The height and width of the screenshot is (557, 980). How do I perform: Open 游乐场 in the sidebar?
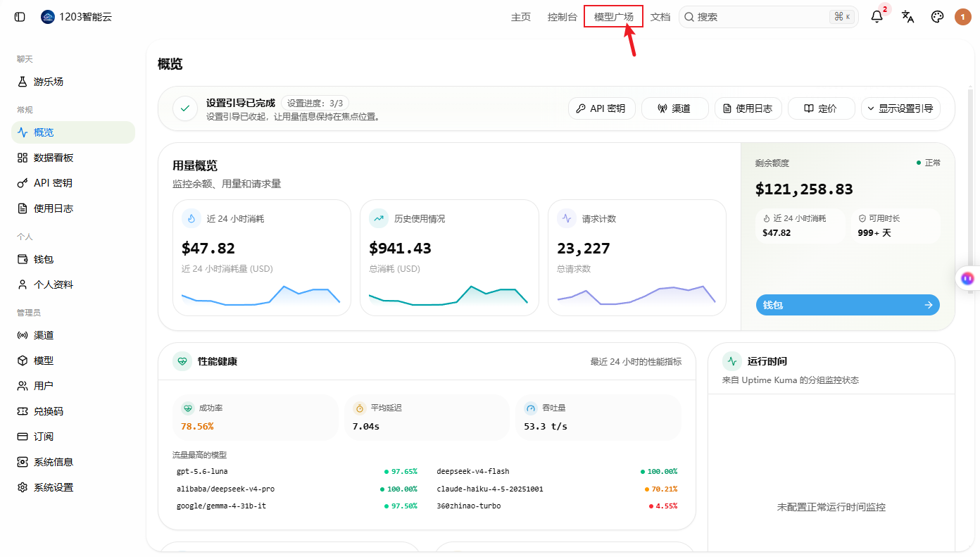tap(73, 82)
